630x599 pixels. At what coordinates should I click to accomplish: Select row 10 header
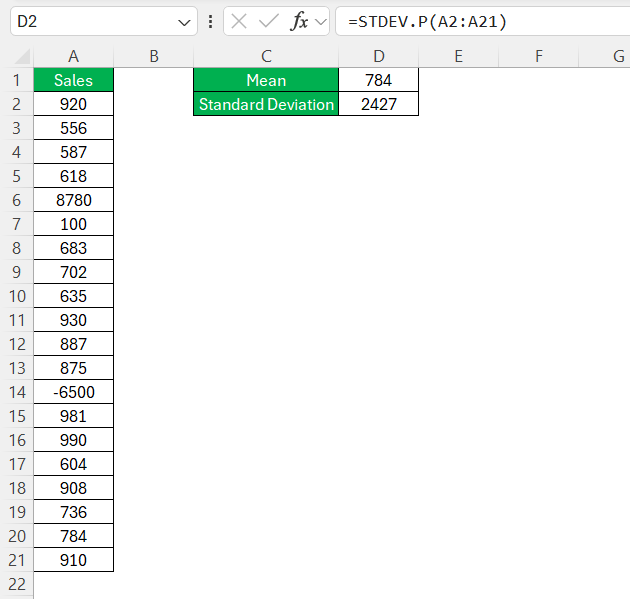[16, 296]
